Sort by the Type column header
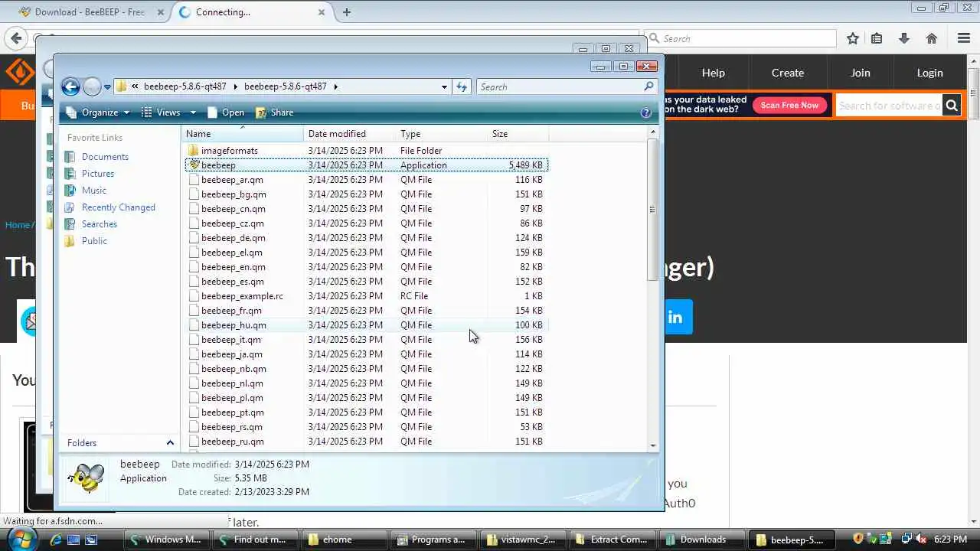 coord(442,134)
